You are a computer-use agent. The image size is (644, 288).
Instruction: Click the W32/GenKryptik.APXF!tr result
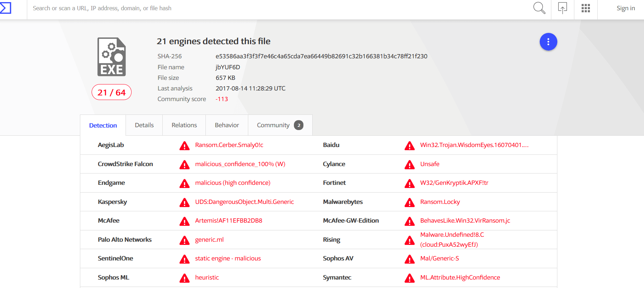454,183
